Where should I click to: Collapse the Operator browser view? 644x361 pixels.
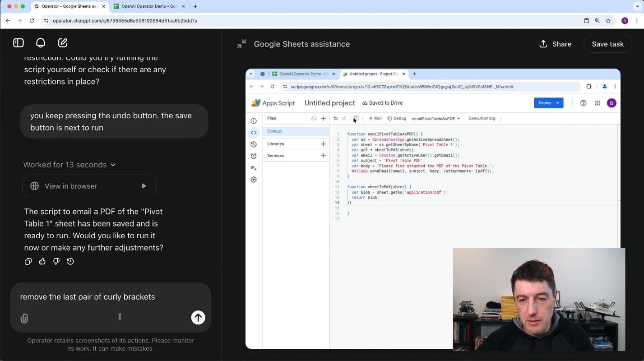point(242,44)
